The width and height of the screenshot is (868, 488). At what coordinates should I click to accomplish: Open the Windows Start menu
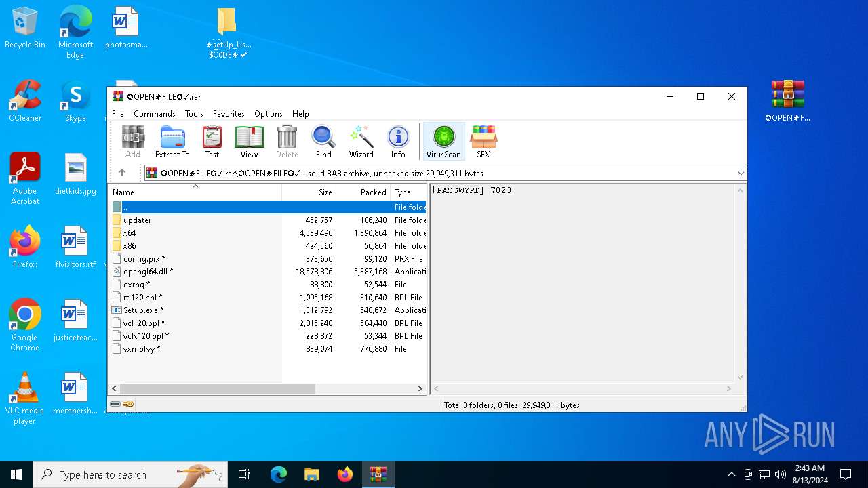[x=16, y=474]
